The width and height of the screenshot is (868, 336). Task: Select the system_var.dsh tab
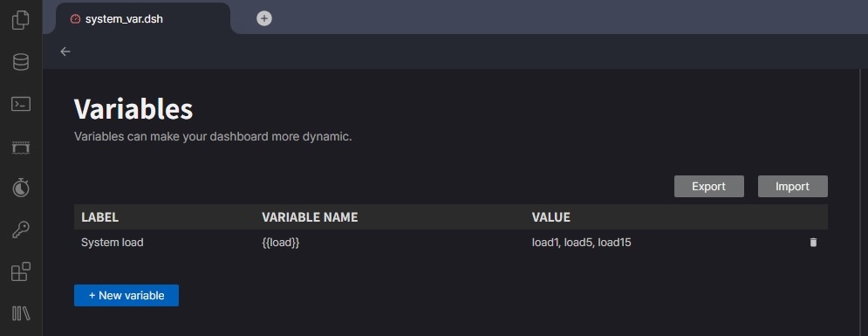pos(143,19)
